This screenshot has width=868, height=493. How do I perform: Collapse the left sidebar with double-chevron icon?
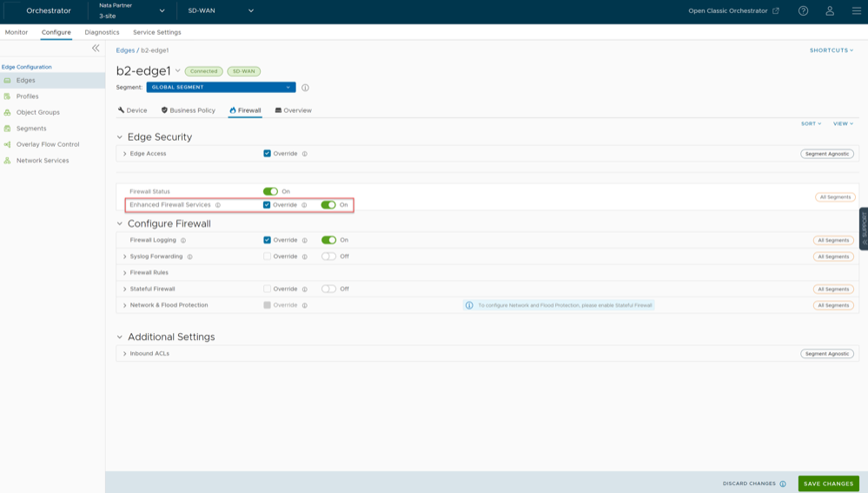click(96, 49)
